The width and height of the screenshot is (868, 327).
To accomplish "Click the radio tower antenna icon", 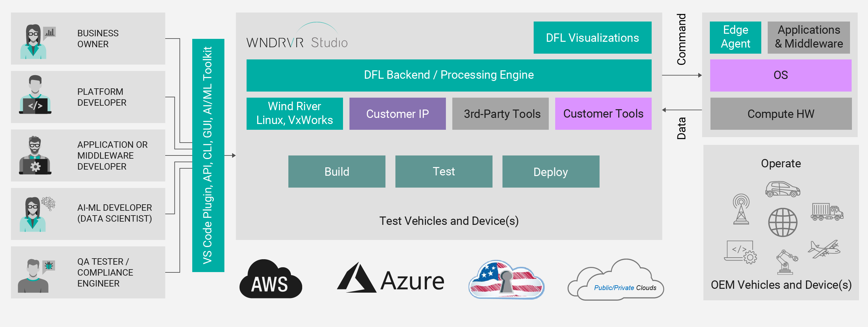I will point(741,209).
